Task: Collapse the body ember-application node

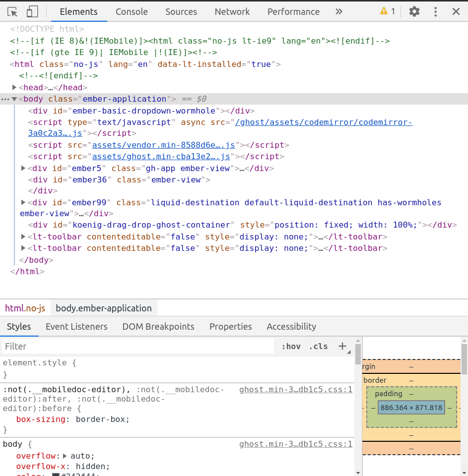Action: pos(14,99)
